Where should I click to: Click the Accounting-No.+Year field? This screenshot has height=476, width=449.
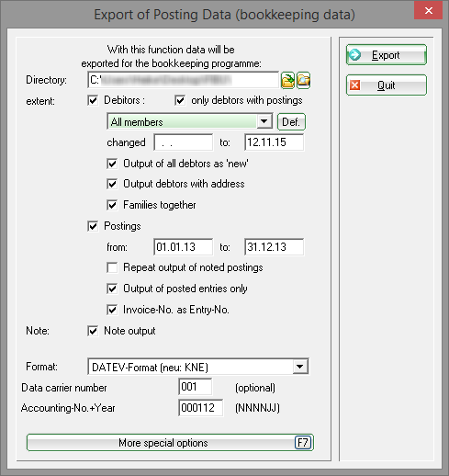coord(201,408)
